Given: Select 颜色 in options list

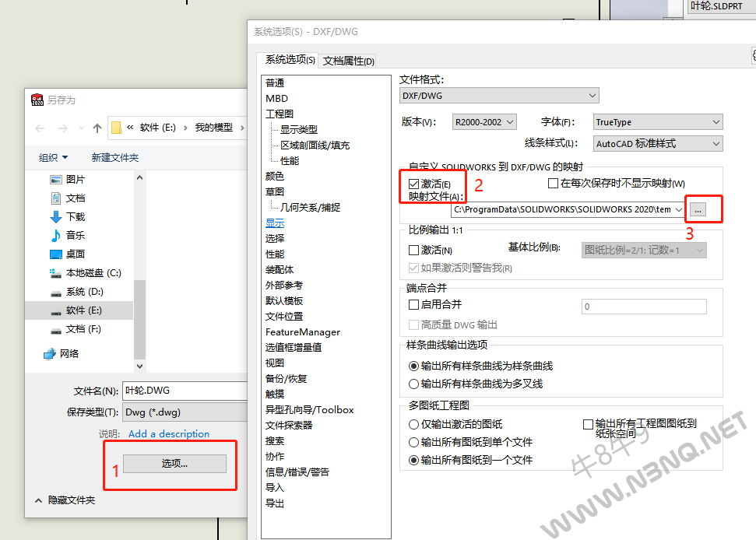Looking at the screenshot, I should click(275, 177).
